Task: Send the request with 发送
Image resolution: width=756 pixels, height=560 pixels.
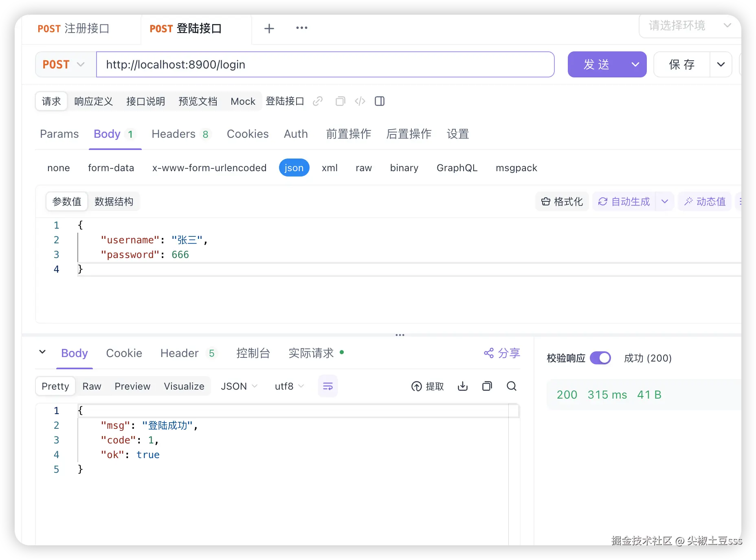Action: click(x=596, y=64)
